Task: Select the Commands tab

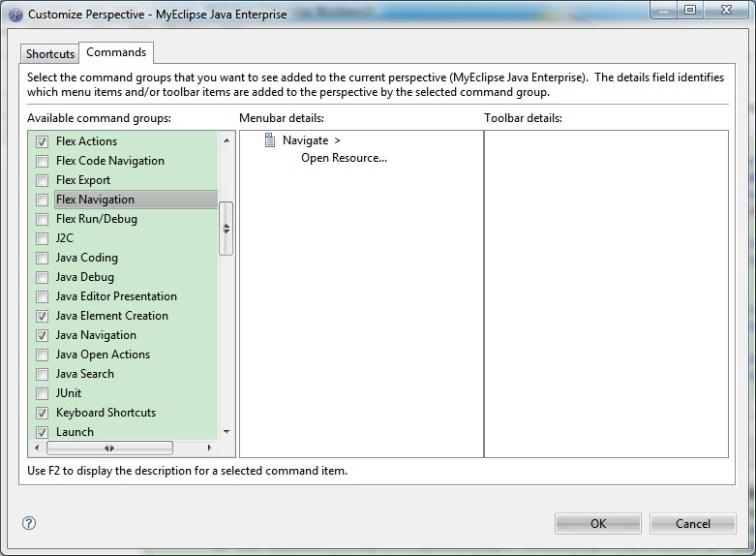Action: point(116,52)
